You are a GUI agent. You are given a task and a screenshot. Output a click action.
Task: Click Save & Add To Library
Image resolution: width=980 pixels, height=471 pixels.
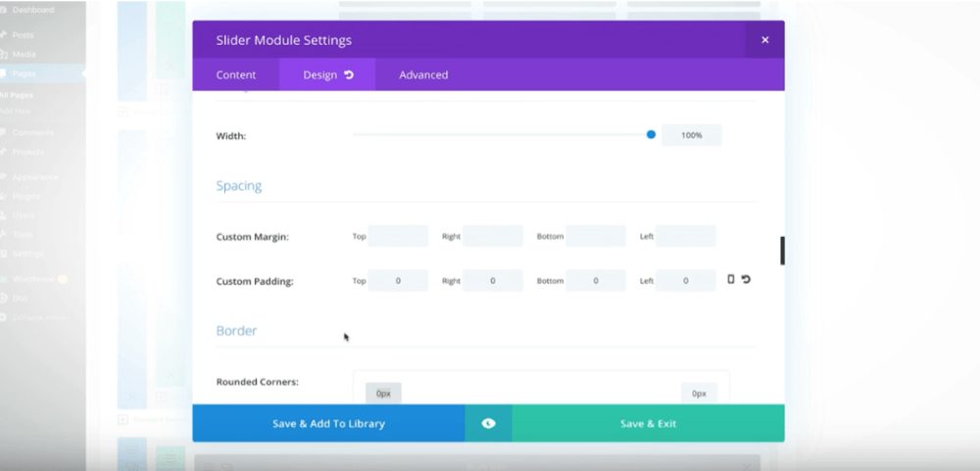(x=328, y=424)
